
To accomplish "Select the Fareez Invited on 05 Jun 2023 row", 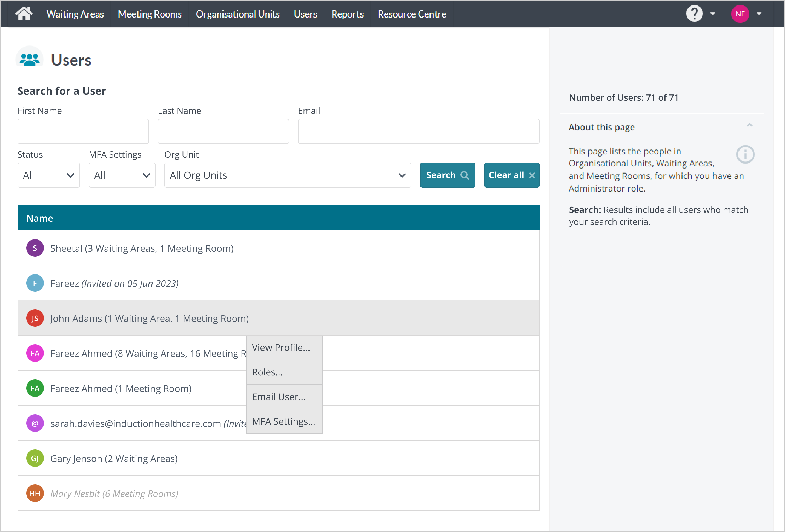I will [x=278, y=283].
